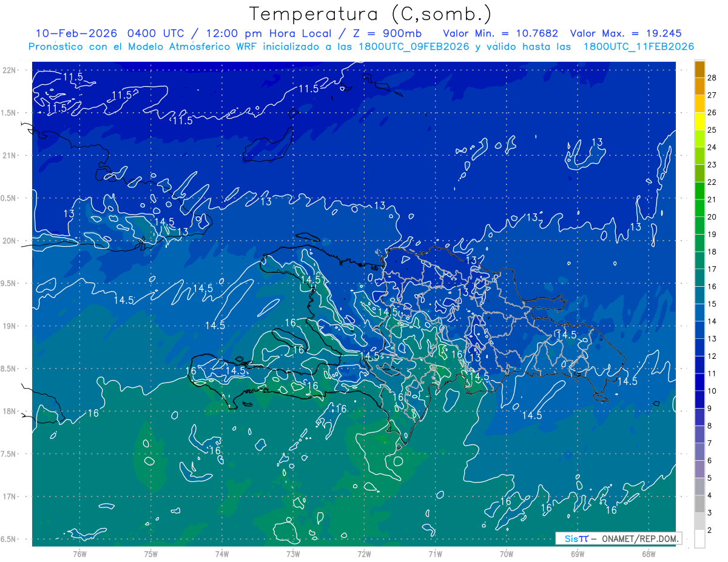Click the legend swatch between labels 20 and 21
This screenshot has width=728, height=562.
tap(699, 208)
